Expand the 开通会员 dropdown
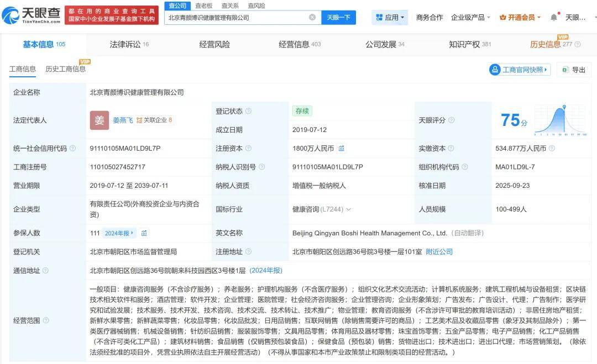Image resolution: width=597 pixels, height=364 pixels. tap(539, 18)
